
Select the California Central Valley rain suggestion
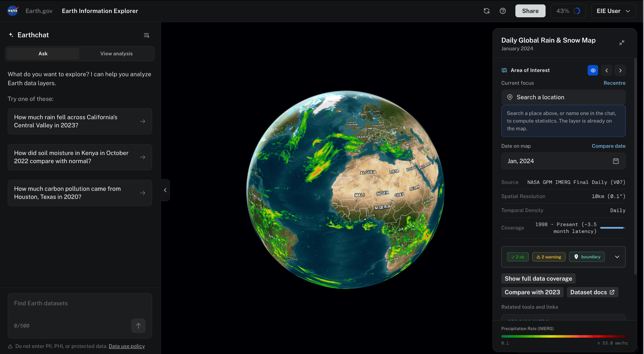(80, 121)
